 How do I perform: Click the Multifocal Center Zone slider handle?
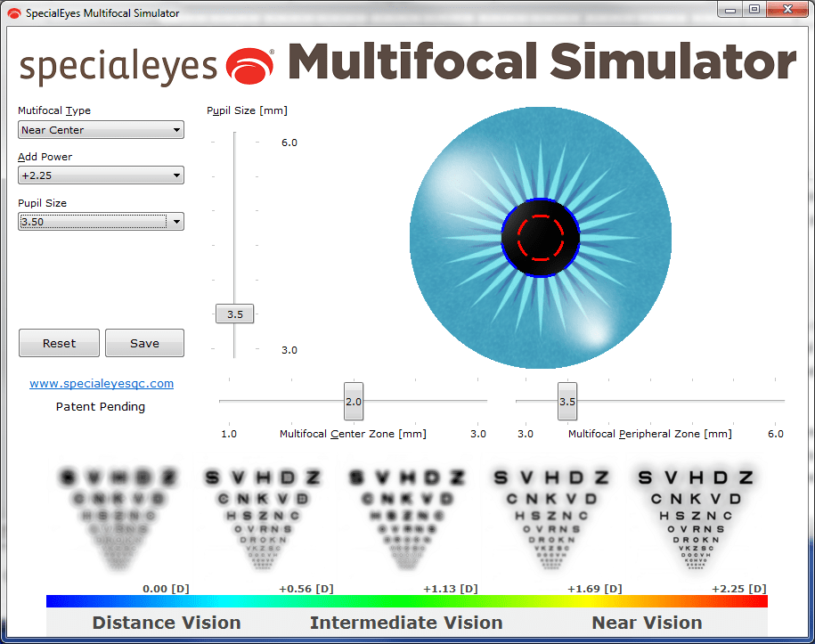tap(353, 402)
